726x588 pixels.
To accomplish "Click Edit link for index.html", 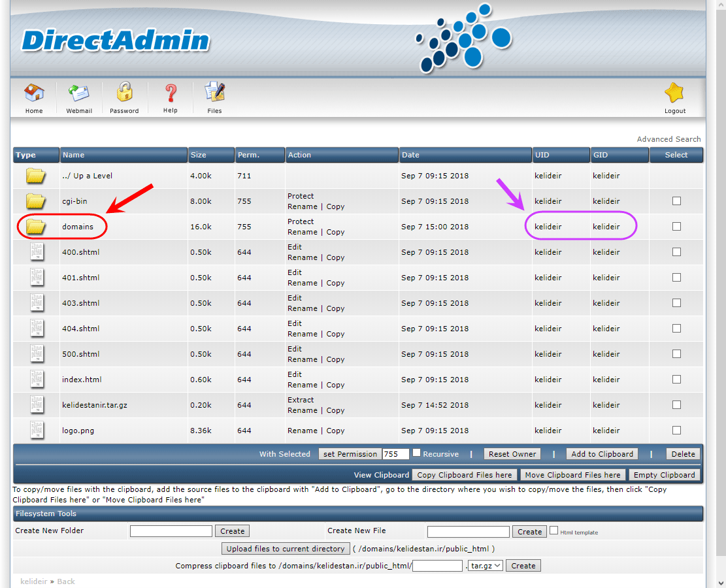I will (295, 374).
